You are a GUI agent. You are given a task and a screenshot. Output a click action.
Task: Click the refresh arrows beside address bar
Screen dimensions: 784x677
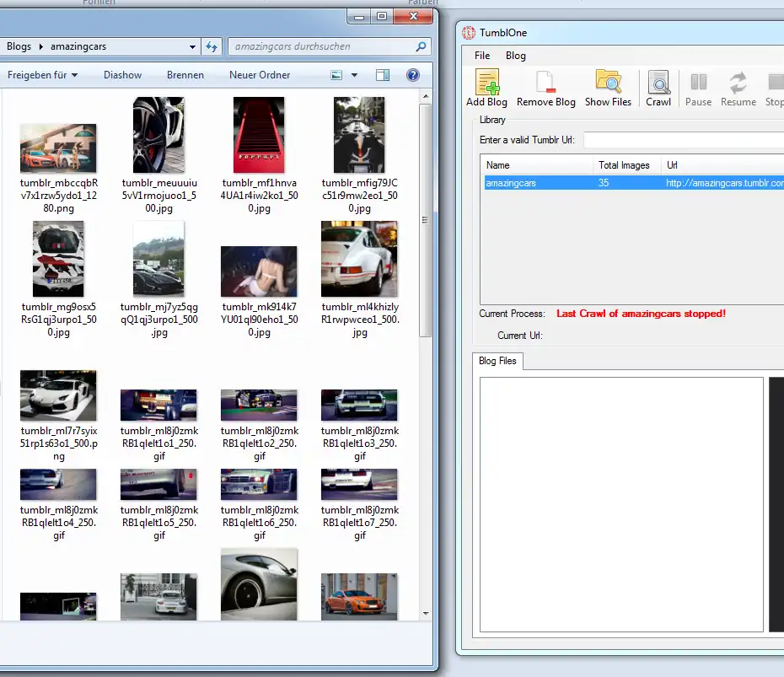pos(212,47)
